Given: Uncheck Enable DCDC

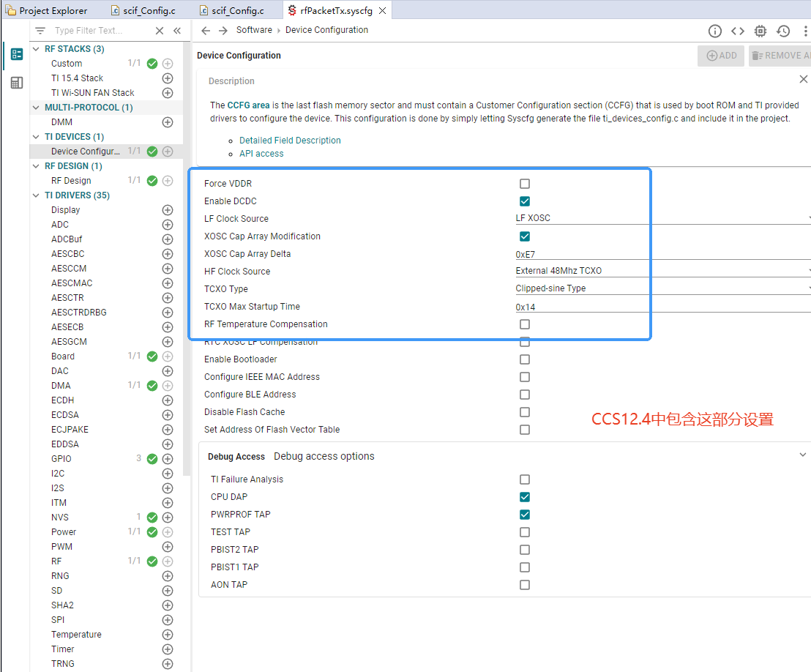Looking at the screenshot, I should coord(525,201).
